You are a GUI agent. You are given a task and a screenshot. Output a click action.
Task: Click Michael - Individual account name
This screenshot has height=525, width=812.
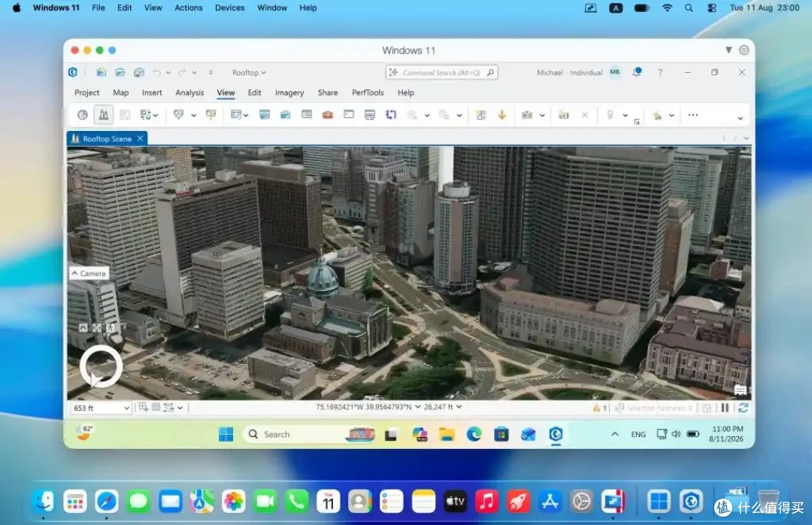coord(569,72)
